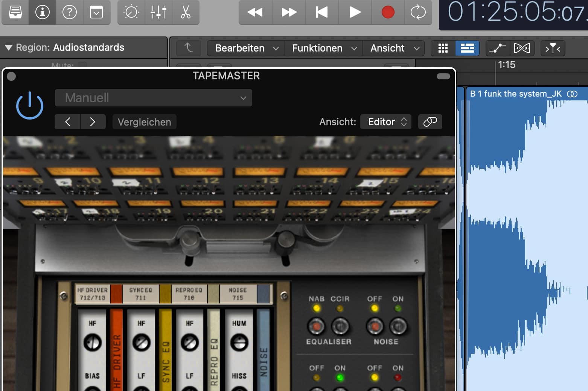This screenshot has height=391, width=588.
Task: Enable Cycle loop mode
Action: (418, 12)
